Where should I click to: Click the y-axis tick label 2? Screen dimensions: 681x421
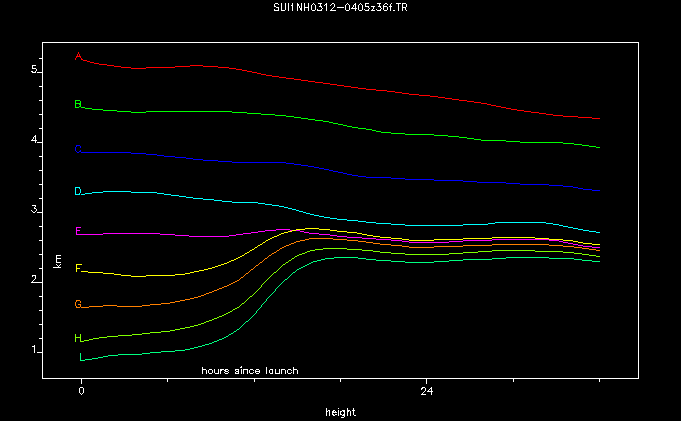pos(33,280)
